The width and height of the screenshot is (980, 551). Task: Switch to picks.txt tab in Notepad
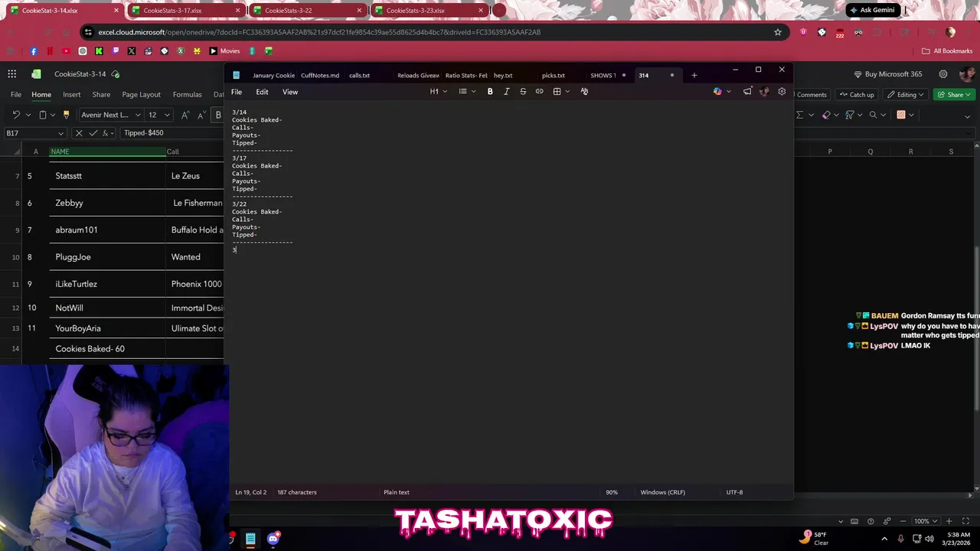tap(553, 75)
